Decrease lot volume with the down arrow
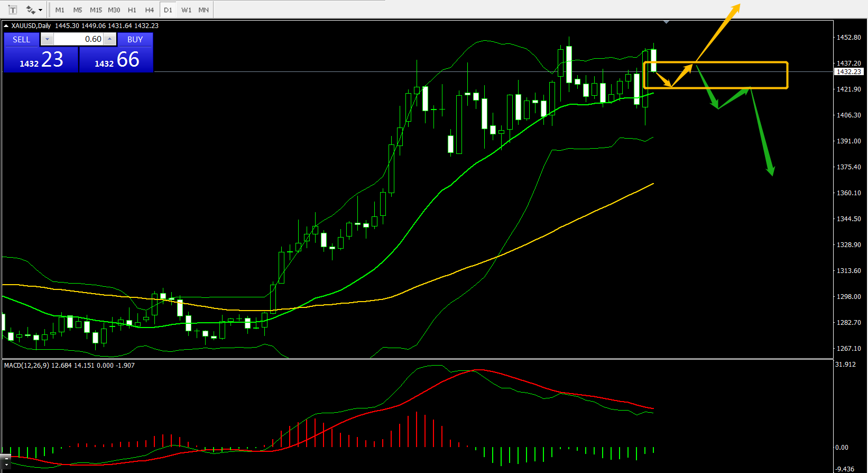This screenshot has height=473, width=868. tap(47, 39)
